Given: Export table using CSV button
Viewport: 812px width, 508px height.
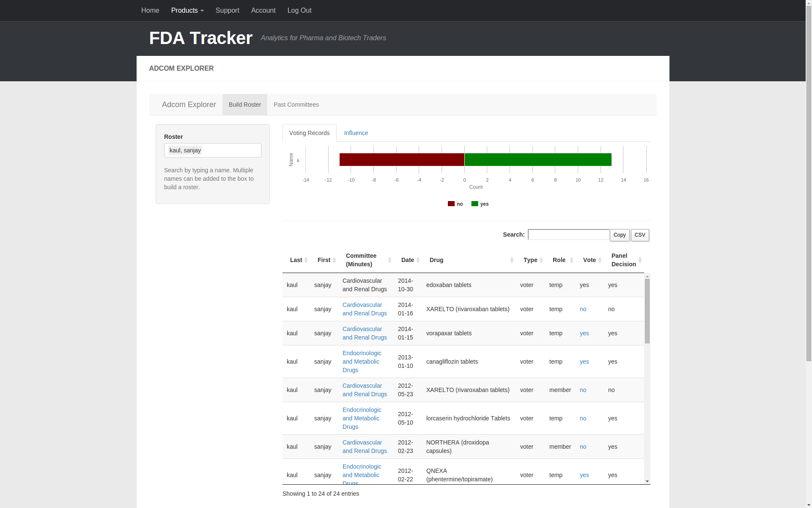Looking at the screenshot, I should pyautogui.click(x=640, y=235).
